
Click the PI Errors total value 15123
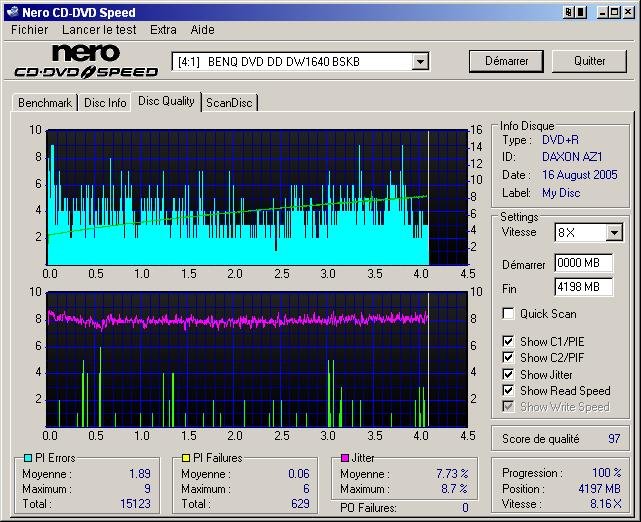[x=135, y=503]
